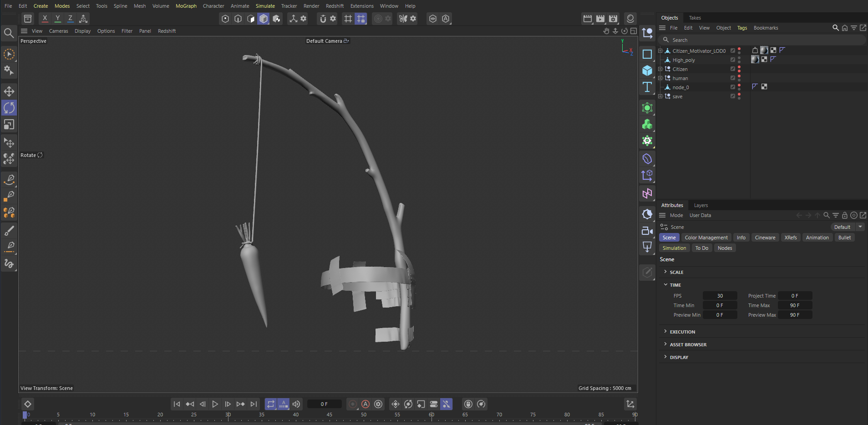The height and width of the screenshot is (425, 868).
Task: Select the Move tool in left toolbar
Action: pyautogui.click(x=9, y=91)
